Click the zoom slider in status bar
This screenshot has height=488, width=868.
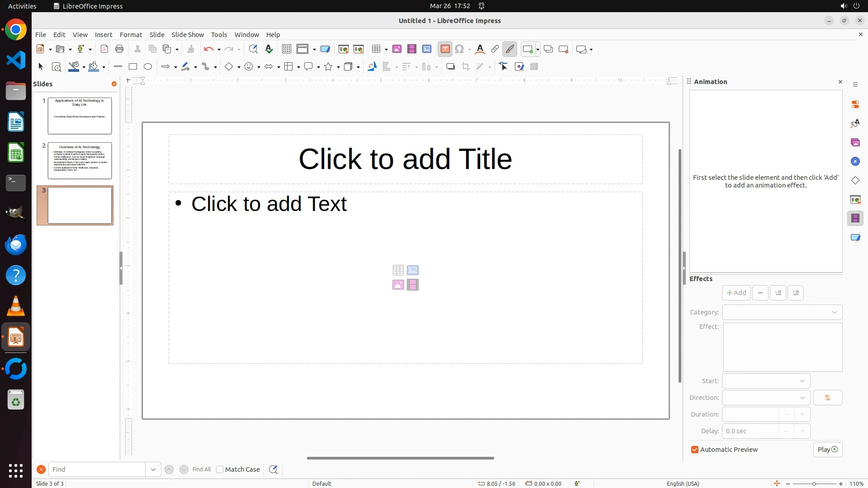[x=814, y=483]
